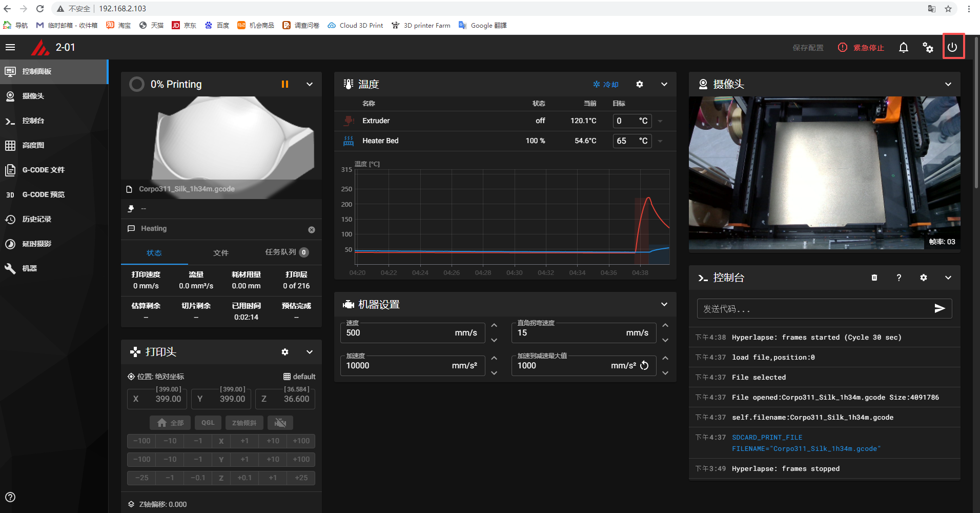Open the notifications bell
Screen dimensions: 980x513
(x=903, y=48)
